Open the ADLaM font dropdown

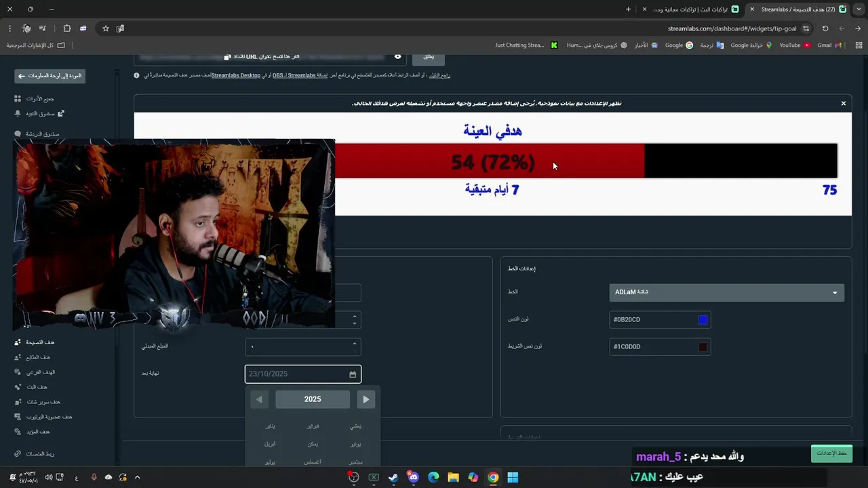click(x=726, y=292)
